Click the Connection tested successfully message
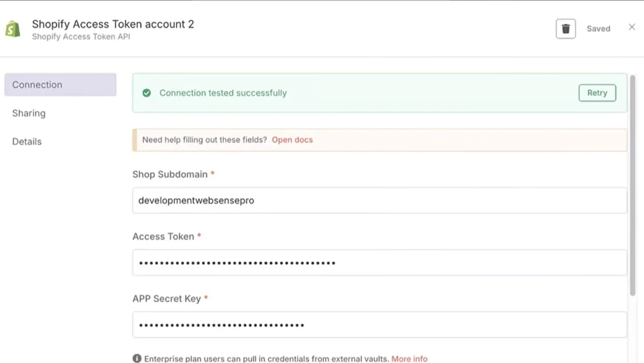Viewport: 644px width, 363px height. [x=223, y=93]
